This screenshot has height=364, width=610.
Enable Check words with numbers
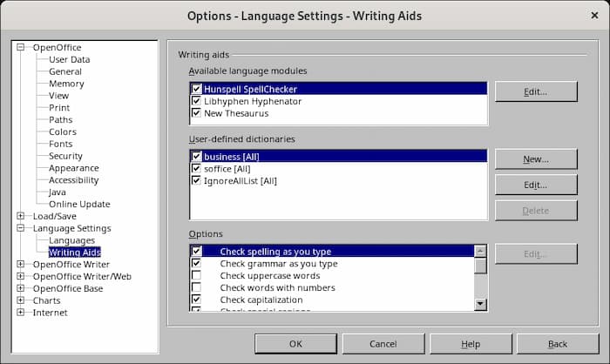pos(197,287)
